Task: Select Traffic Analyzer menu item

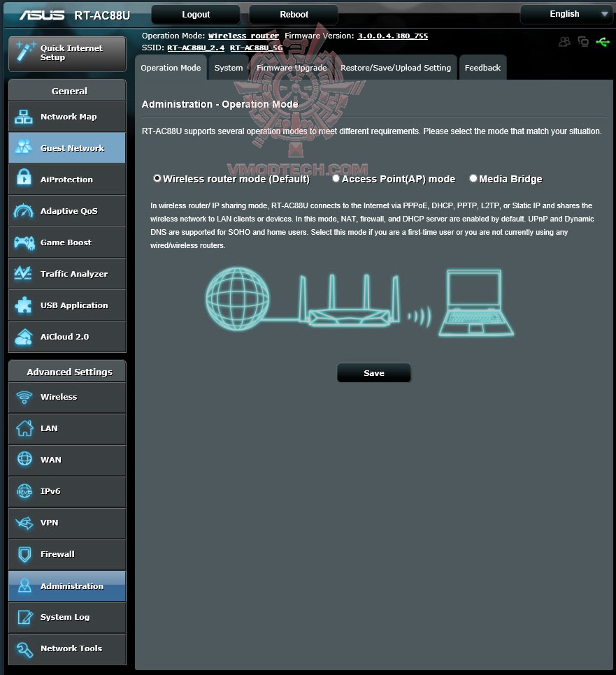Action: click(67, 274)
